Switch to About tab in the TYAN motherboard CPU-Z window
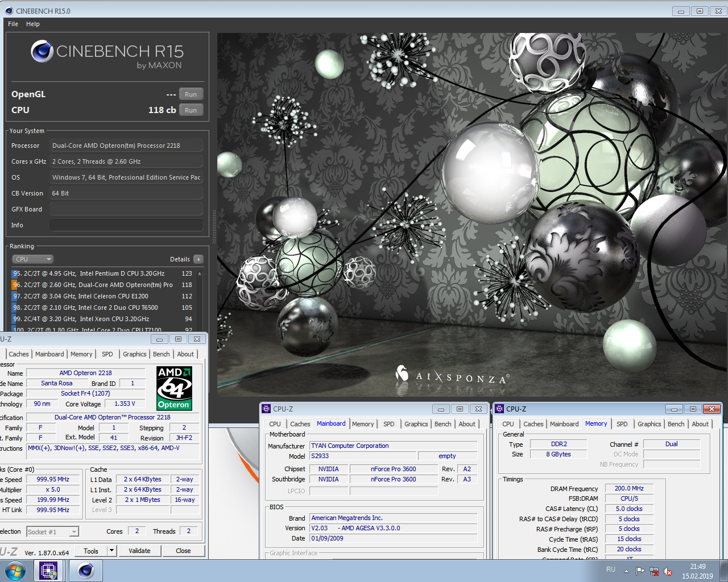The height and width of the screenshot is (582, 728). 467,424
